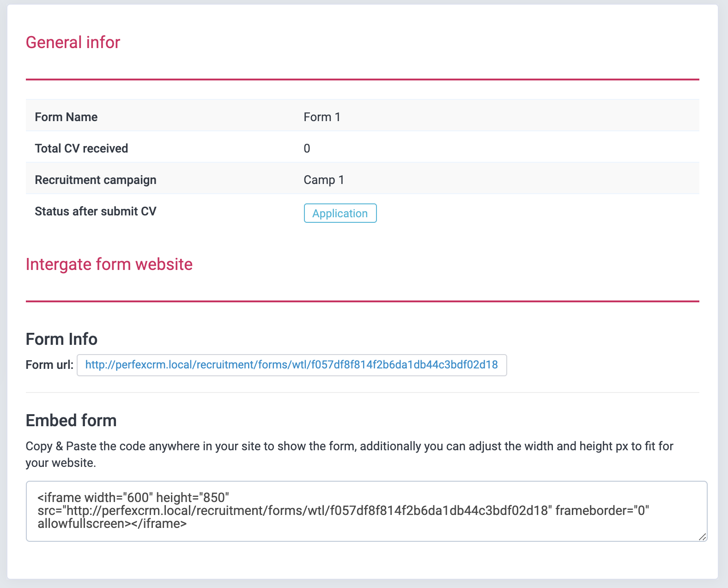Click the Intergate form website heading

click(109, 264)
